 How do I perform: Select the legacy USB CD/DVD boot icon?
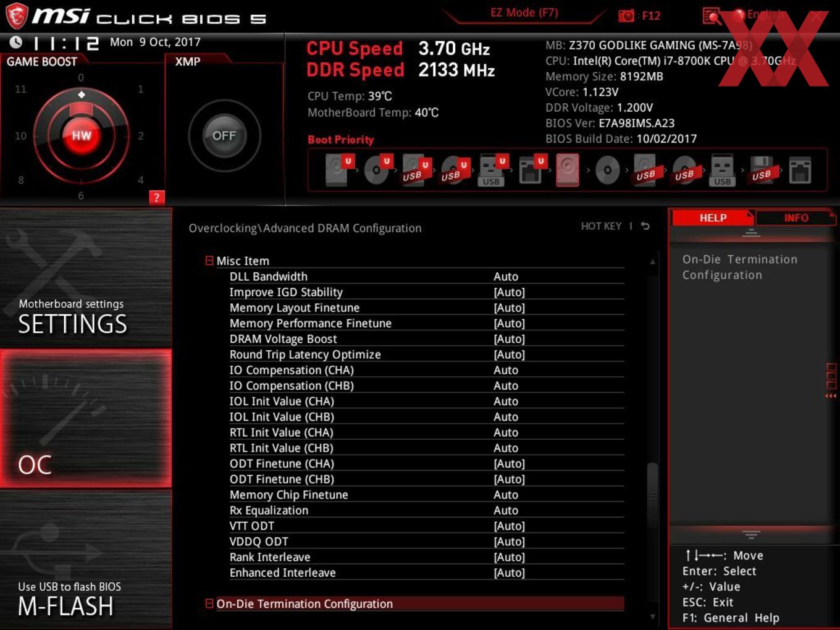(684, 170)
